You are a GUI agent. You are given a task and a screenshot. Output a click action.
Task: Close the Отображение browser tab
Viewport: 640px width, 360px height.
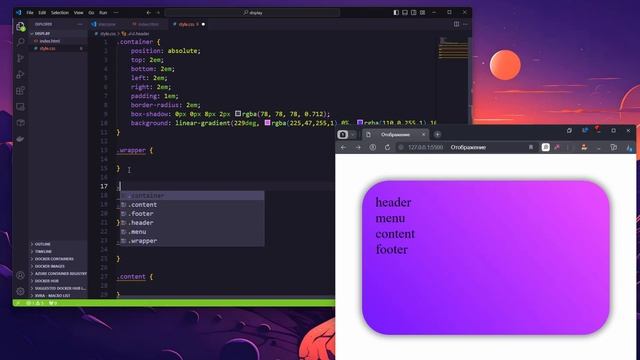[x=423, y=134]
